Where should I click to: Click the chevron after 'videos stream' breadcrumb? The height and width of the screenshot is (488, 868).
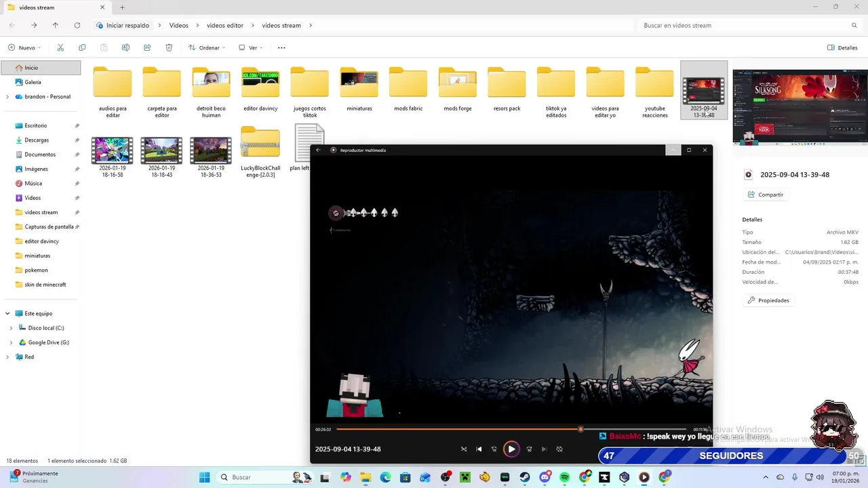click(311, 25)
